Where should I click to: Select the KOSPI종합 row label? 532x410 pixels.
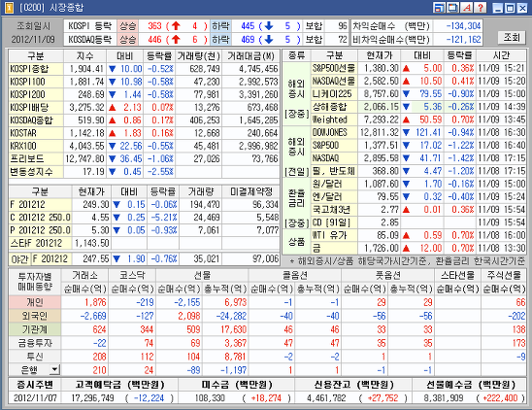36,69
